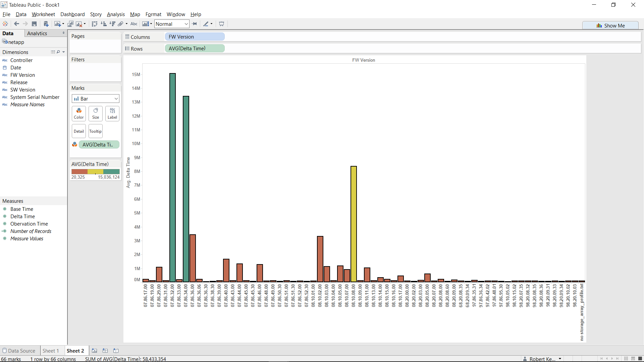Expand the Group Members dropdown arrow
This screenshot has height=362, width=644.
click(x=126, y=24)
